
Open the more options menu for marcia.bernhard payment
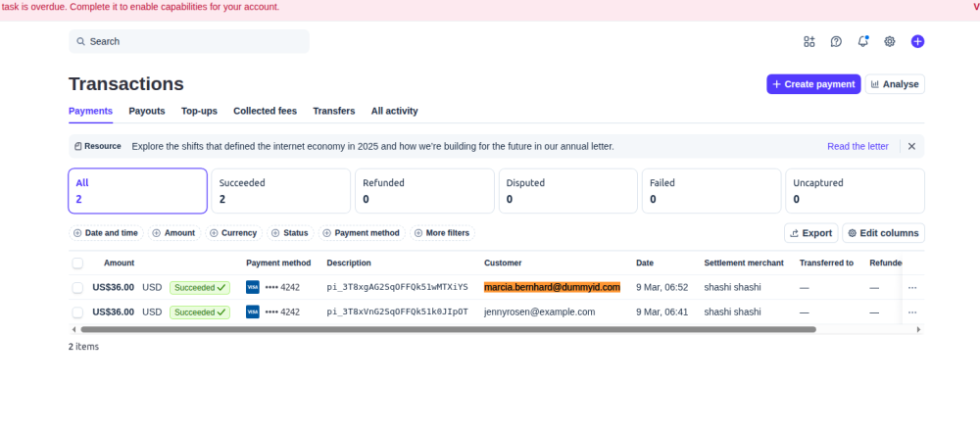(912, 287)
